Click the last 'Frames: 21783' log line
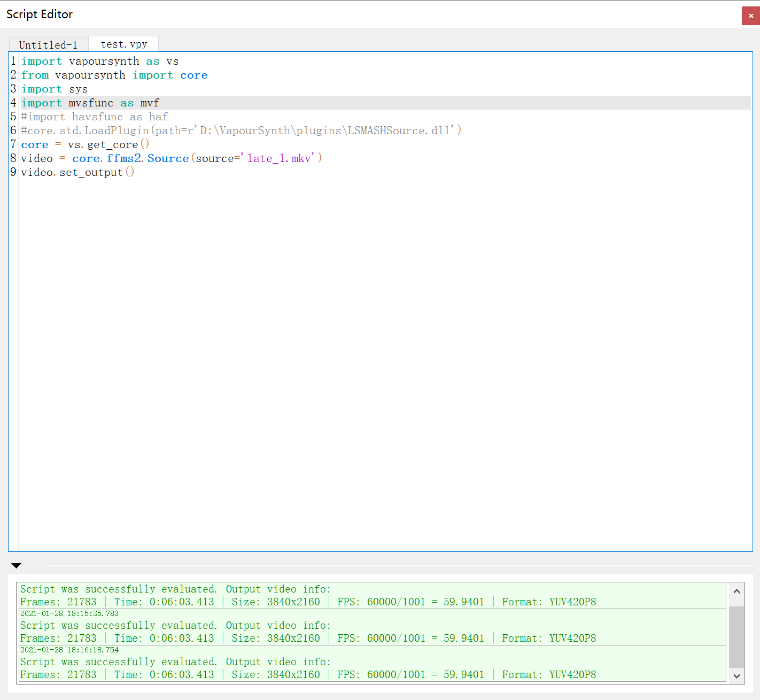This screenshot has width=760, height=700. [x=308, y=674]
